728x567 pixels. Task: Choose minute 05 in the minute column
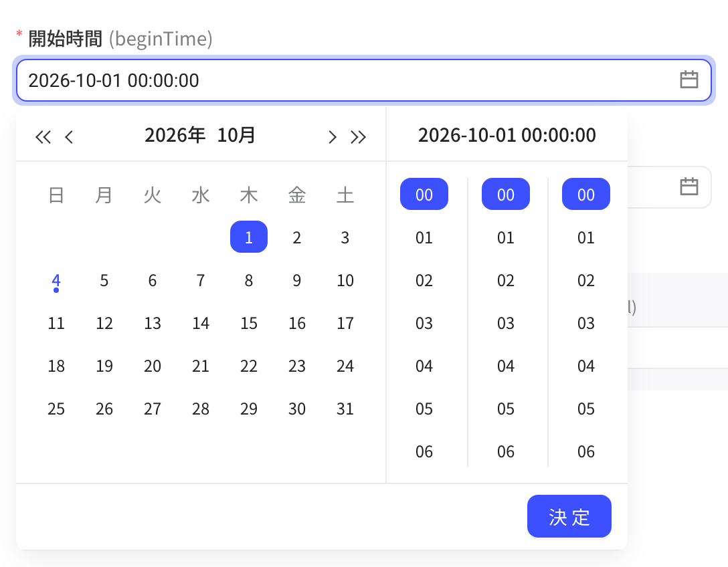506,409
